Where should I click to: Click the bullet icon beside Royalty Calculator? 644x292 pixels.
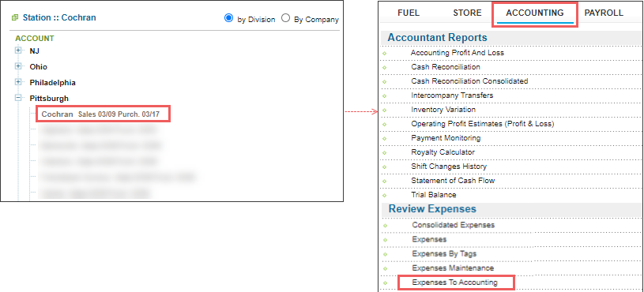tap(385, 152)
